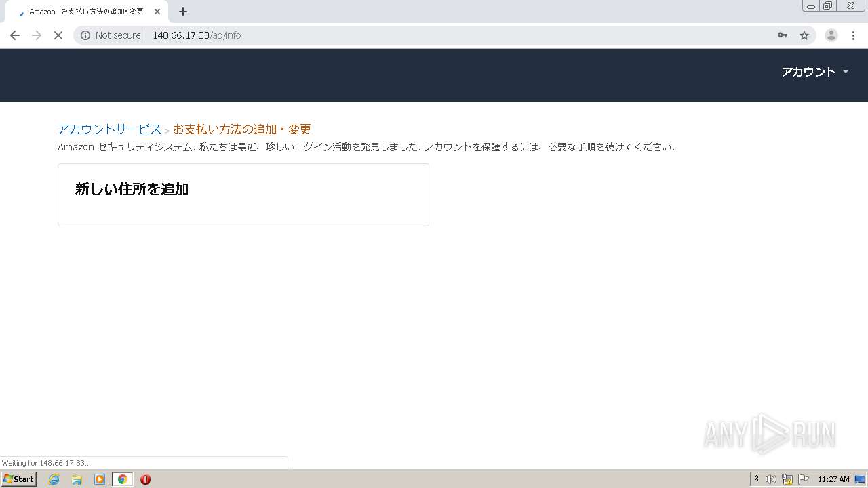The image size is (868, 488).
Task: Open Chrome profile avatar
Action: [x=831, y=35]
